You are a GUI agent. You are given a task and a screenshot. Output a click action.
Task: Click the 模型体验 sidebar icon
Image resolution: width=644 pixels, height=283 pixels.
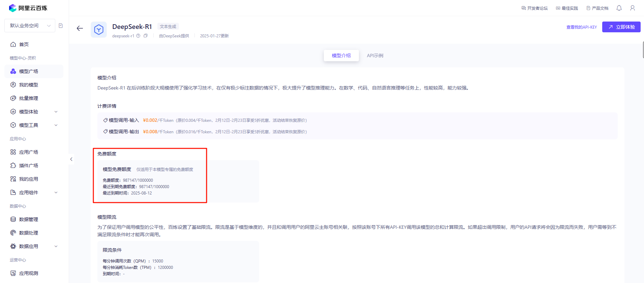13,112
